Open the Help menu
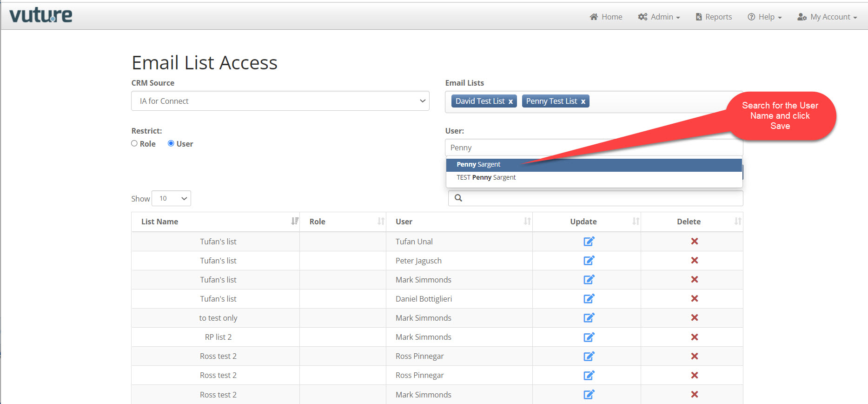 [765, 17]
